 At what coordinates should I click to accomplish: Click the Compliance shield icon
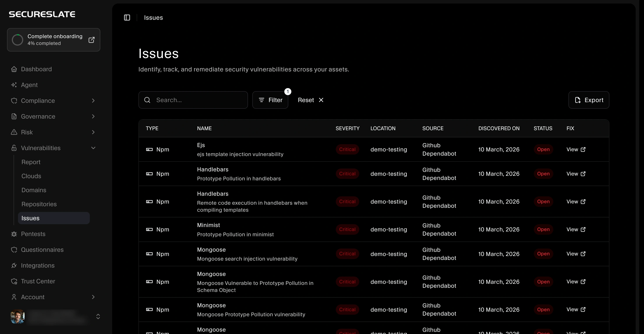14,101
